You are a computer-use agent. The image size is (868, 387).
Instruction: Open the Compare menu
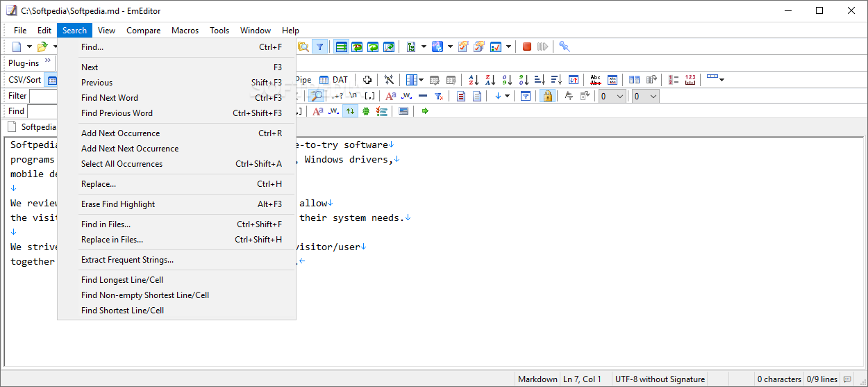[x=143, y=31]
